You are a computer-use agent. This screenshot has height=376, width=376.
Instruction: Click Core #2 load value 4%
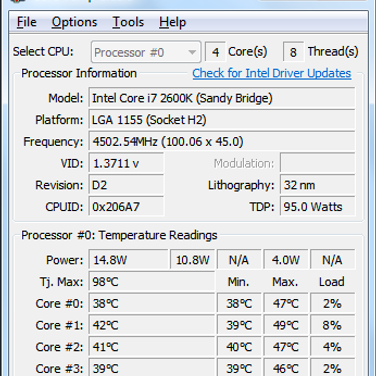pyautogui.click(x=332, y=347)
